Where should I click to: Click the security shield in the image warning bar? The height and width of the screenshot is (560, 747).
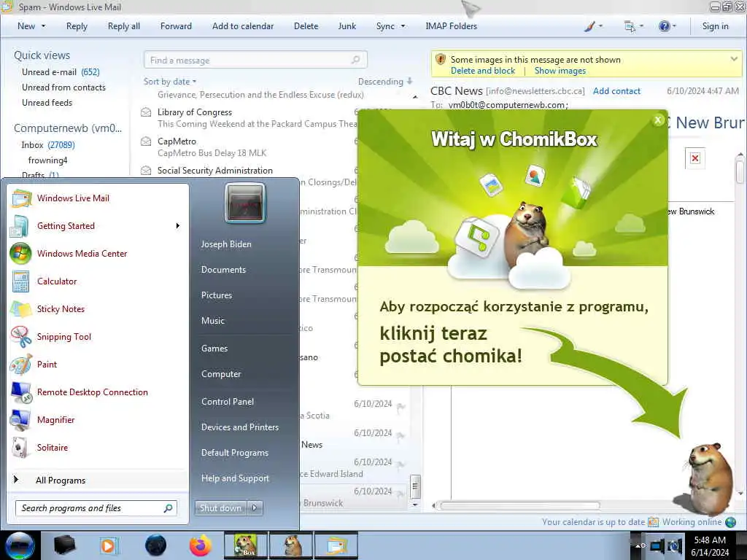coord(440,60)
